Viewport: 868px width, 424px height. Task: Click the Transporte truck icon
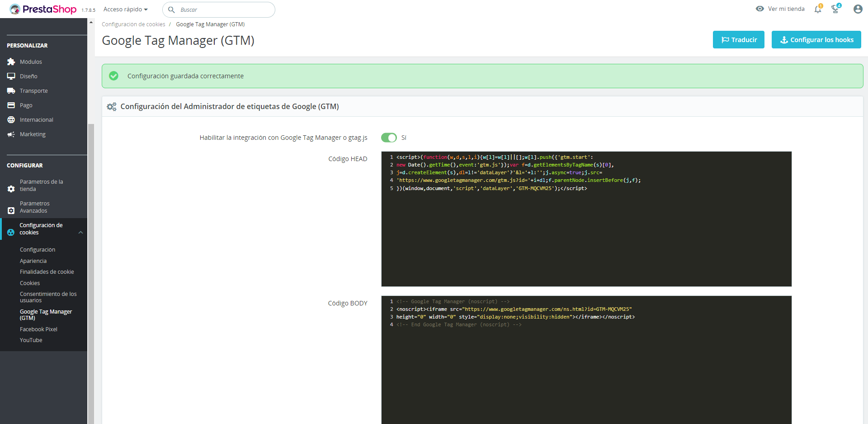pos(11,91)
